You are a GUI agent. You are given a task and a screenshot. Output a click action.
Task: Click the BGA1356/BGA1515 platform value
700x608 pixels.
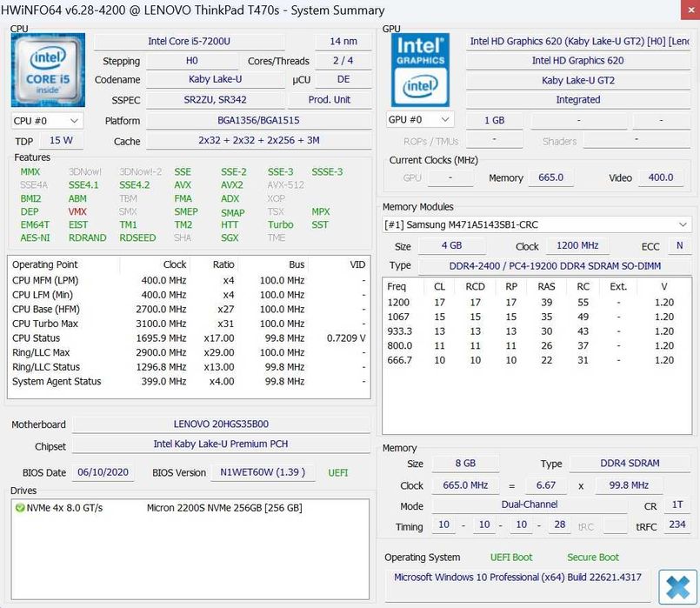[x=258, y=121]
